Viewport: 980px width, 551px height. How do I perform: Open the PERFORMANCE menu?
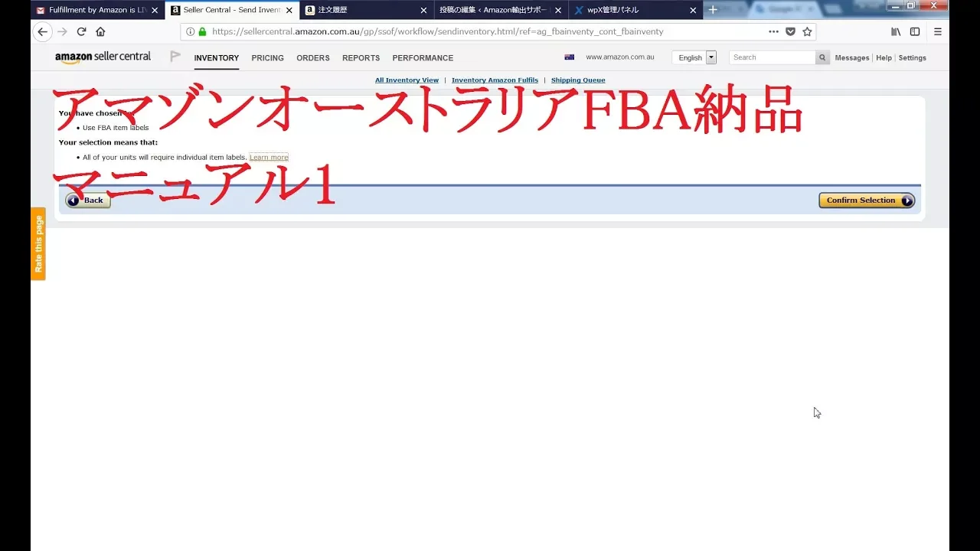423,58
